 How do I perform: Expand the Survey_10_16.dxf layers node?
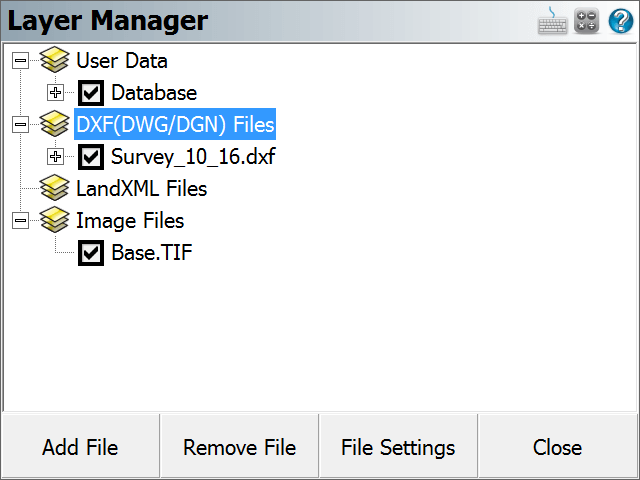click(x=56, y=156)
